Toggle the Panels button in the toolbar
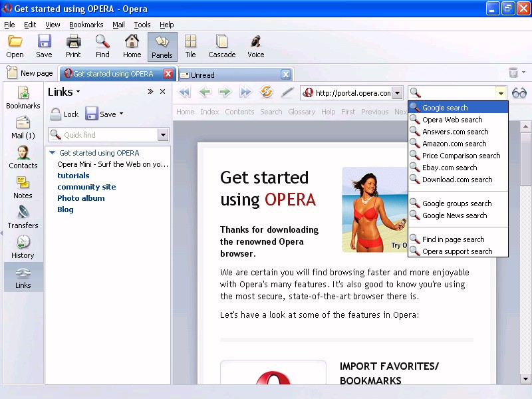The image size is (532, 399). pyautogui.click(x=162, y=47)
